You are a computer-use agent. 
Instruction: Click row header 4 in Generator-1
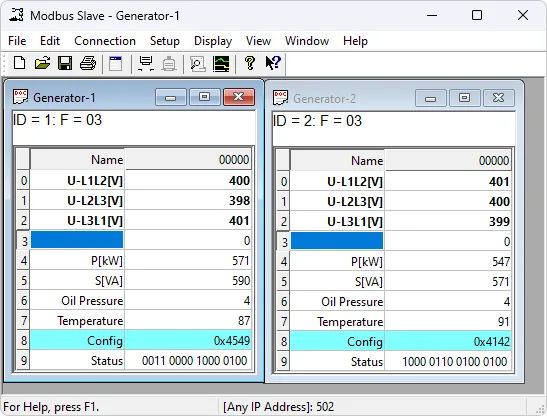[23, 260]
